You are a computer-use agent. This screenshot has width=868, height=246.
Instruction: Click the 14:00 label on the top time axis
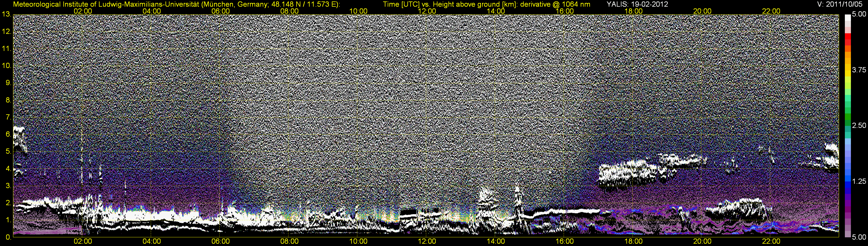tap(496, 11)
